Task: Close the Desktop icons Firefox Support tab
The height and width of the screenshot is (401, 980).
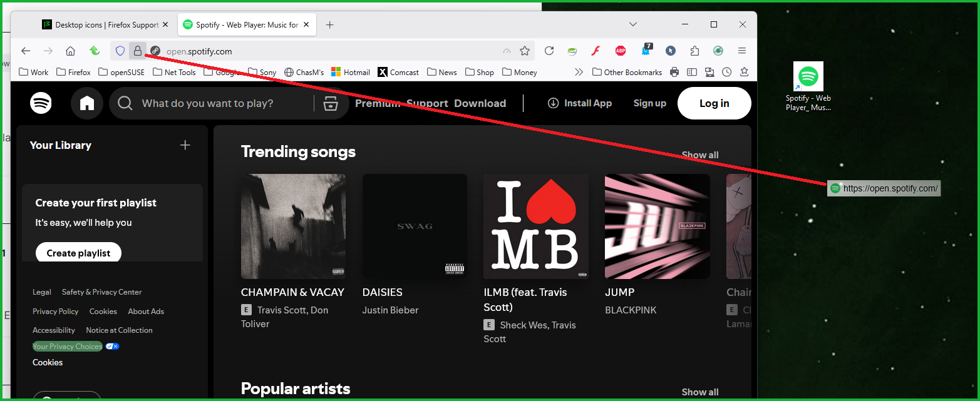Action: (x=165, y=25)
